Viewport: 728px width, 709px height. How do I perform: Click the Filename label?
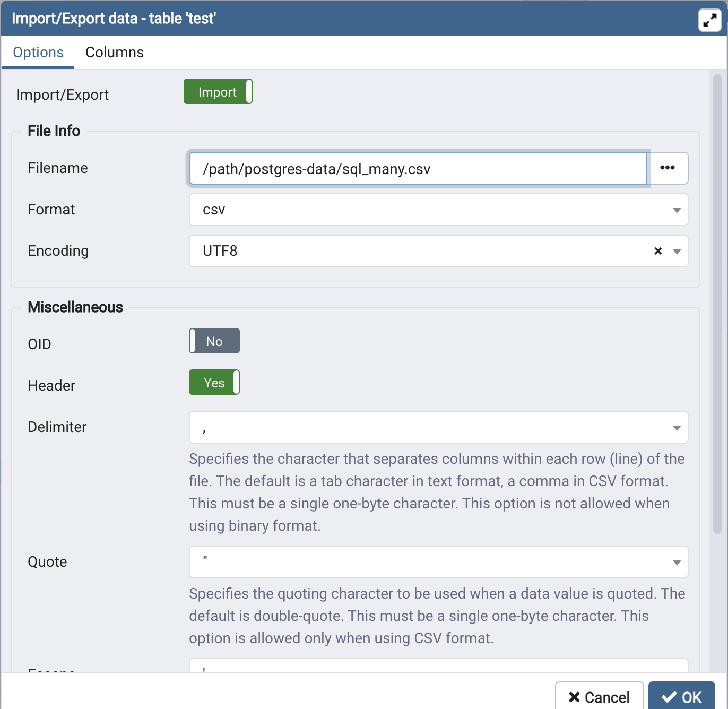coord(58,168)
